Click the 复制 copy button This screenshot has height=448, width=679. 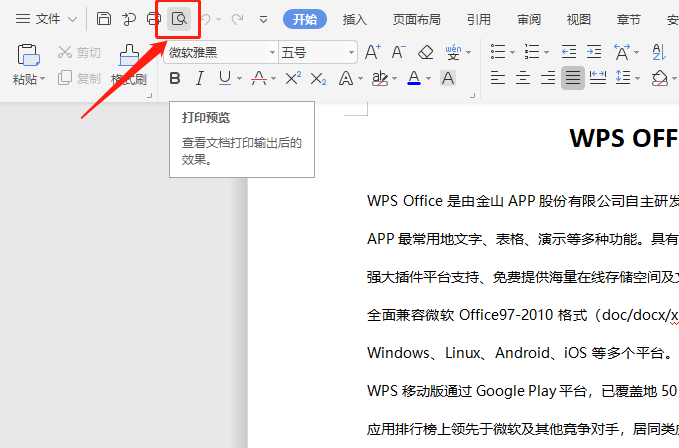tap(79, 78)
